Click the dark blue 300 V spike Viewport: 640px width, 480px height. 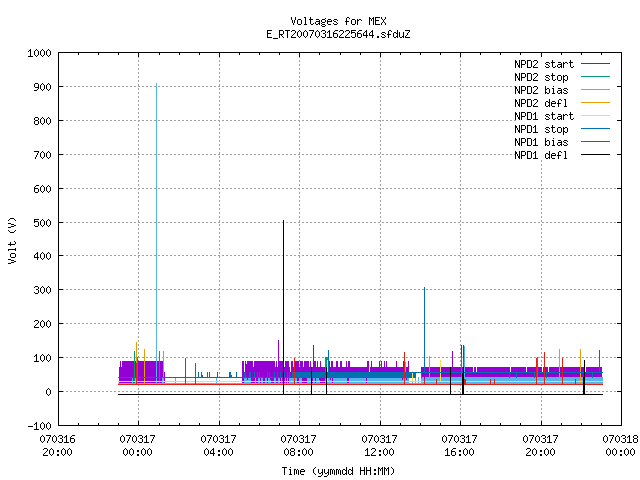[x=424, y=331]
